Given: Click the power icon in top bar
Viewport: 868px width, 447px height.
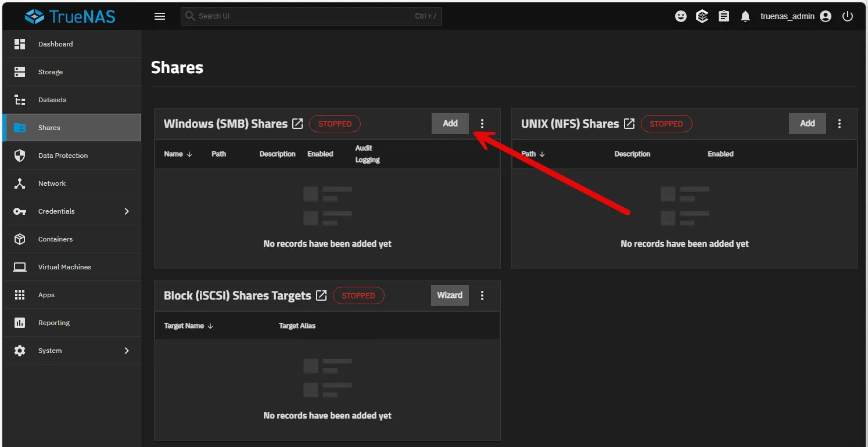Looking at the screenshot, I should coord(848,16).
